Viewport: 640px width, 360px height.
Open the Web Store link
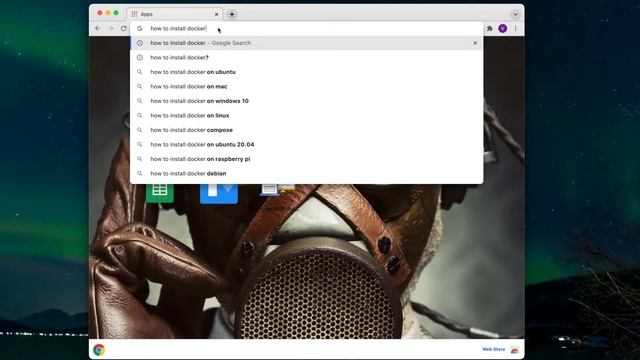pyautogui.click(x=493, y=349)
